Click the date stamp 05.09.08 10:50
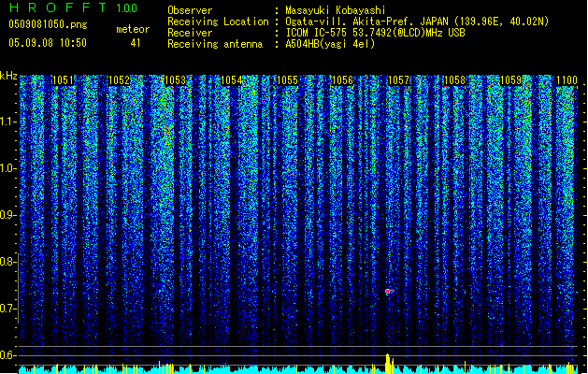 point(48,43)
